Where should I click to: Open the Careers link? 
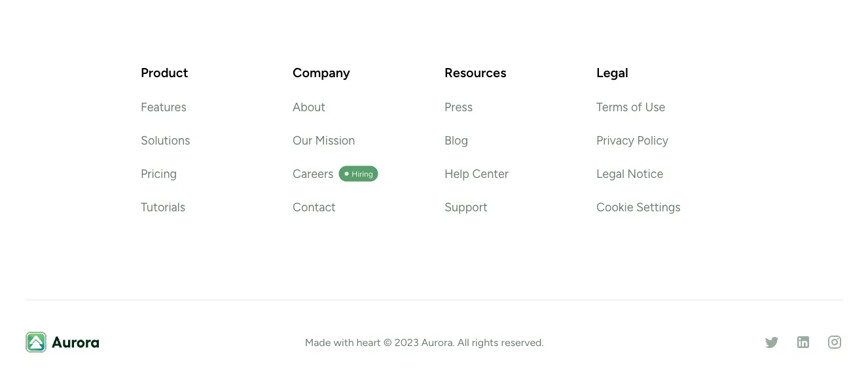(313, 174)
